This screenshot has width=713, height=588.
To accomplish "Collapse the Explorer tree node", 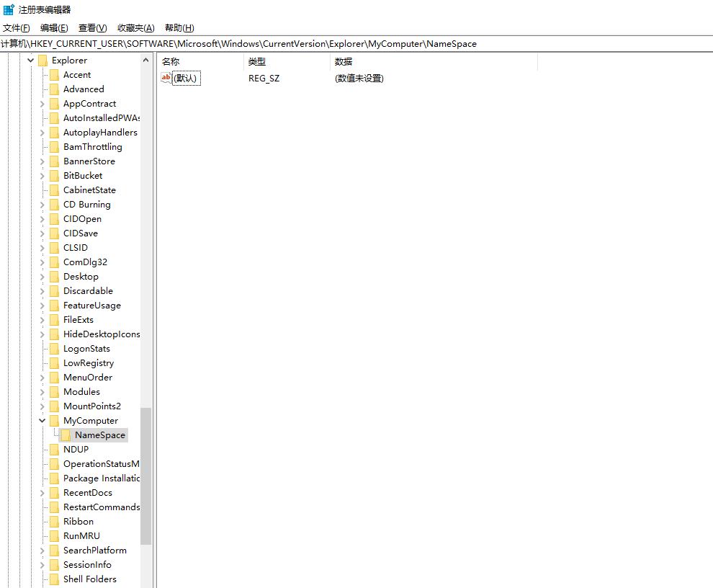I will [x=31, y=61].
